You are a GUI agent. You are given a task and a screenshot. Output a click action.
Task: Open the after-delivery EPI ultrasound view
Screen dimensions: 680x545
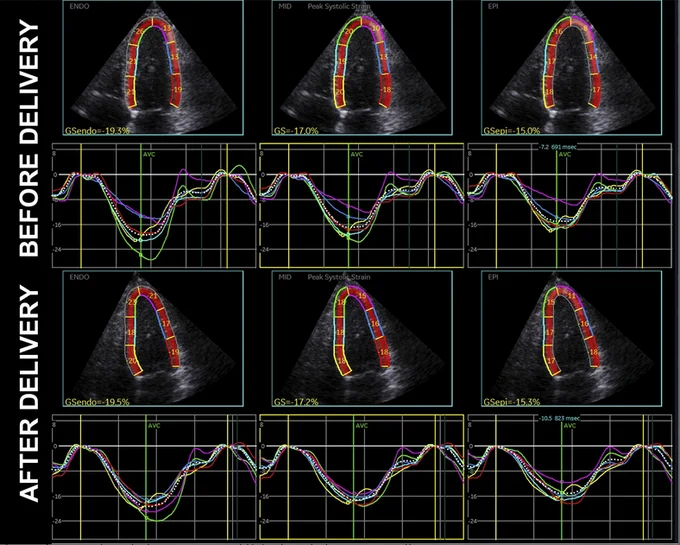click(572, 339)
